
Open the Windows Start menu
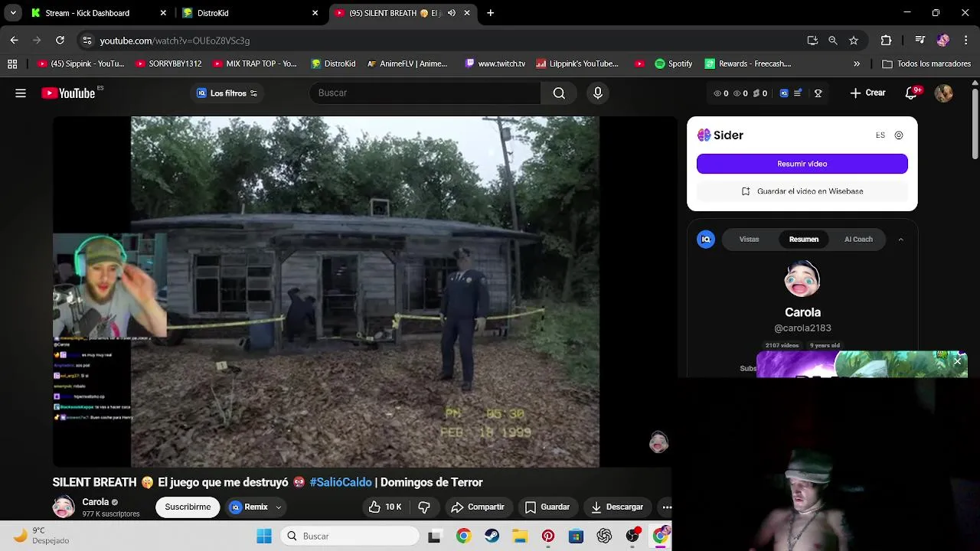(x=264, y=536)
